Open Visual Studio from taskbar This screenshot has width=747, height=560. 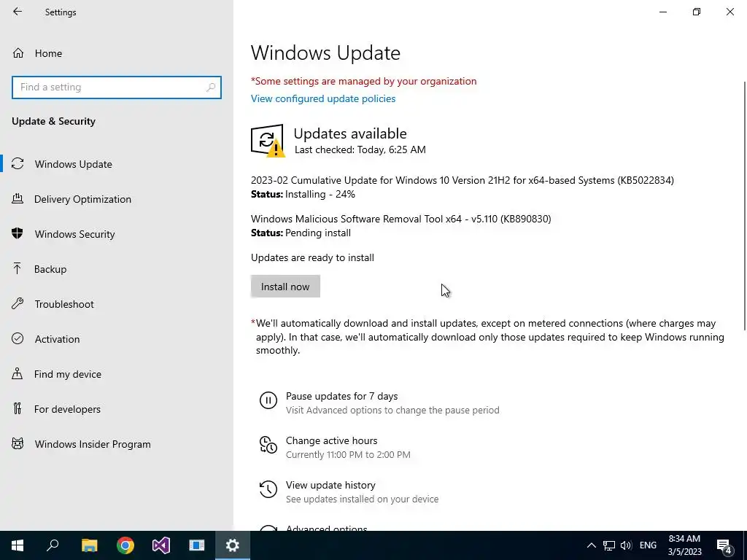tap(161, 545)
